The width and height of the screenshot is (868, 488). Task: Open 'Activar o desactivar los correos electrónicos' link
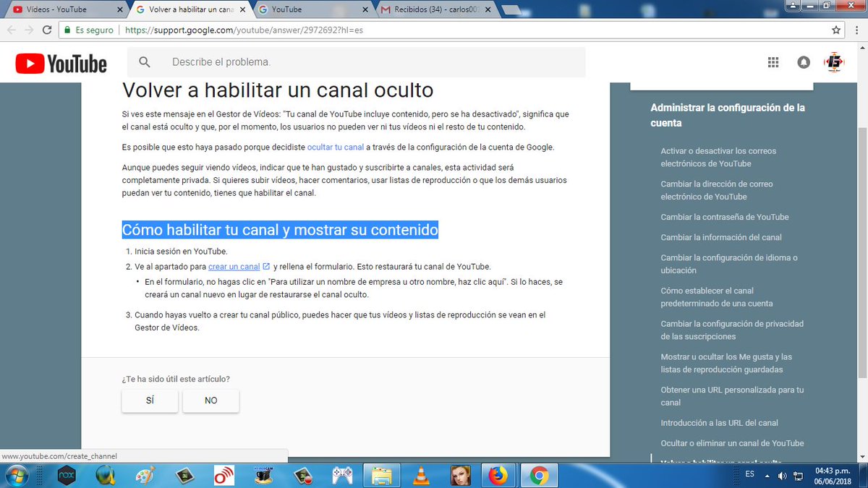718,158
